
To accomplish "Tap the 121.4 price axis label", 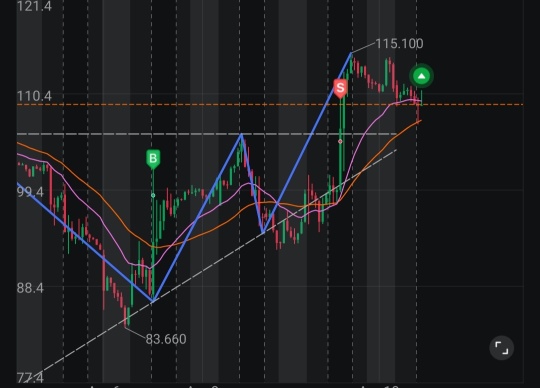I will click(34, 6).
